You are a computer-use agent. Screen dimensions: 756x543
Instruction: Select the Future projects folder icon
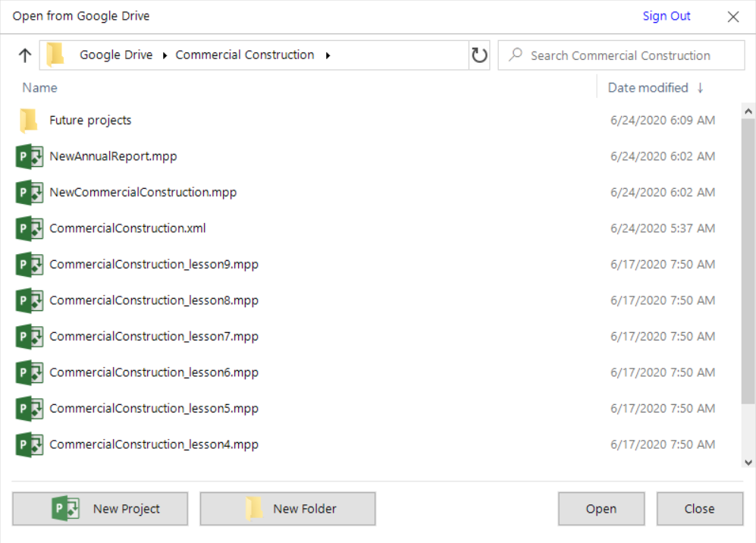29,120
